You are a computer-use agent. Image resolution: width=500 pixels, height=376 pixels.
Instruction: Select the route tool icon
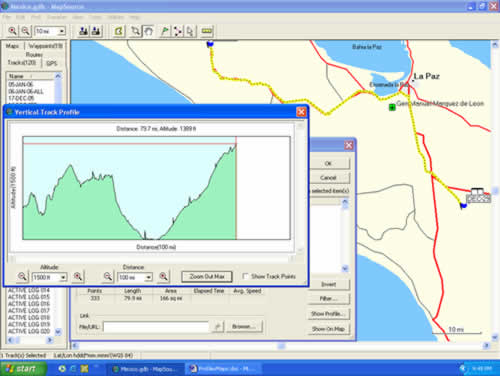177,31
